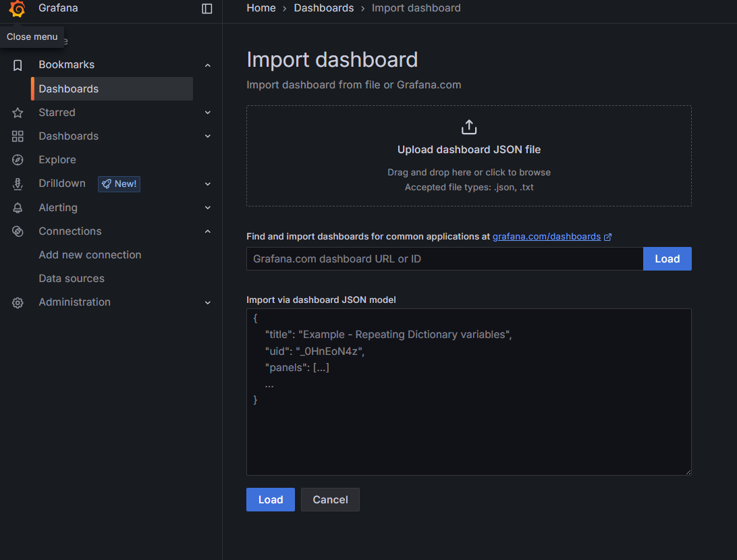Focus the Grafana.com dashboard URL or ID field
Viewport: 737px width, 560px height.
point(445,259)
